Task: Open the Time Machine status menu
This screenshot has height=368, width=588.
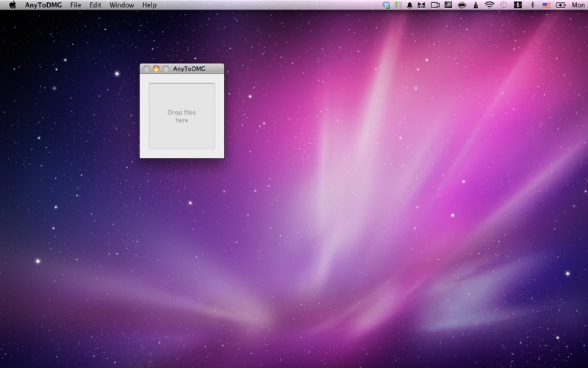Action: 503,5
